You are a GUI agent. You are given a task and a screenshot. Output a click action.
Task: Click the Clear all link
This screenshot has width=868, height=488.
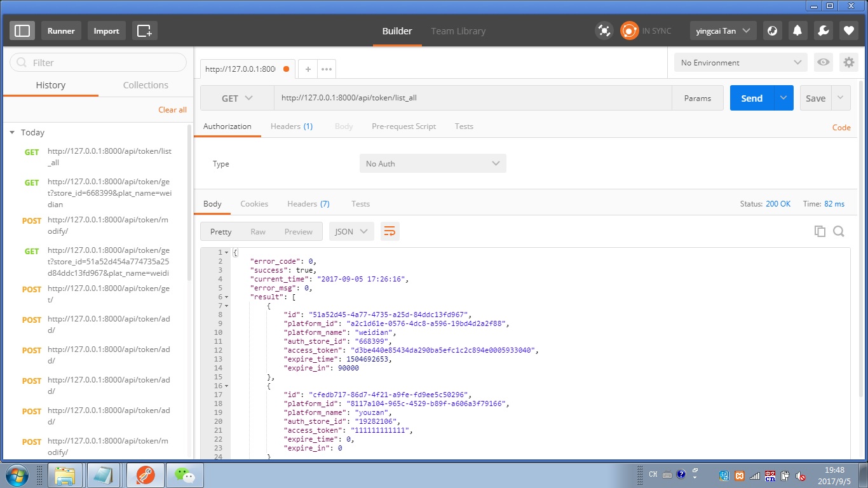point(172,109)
